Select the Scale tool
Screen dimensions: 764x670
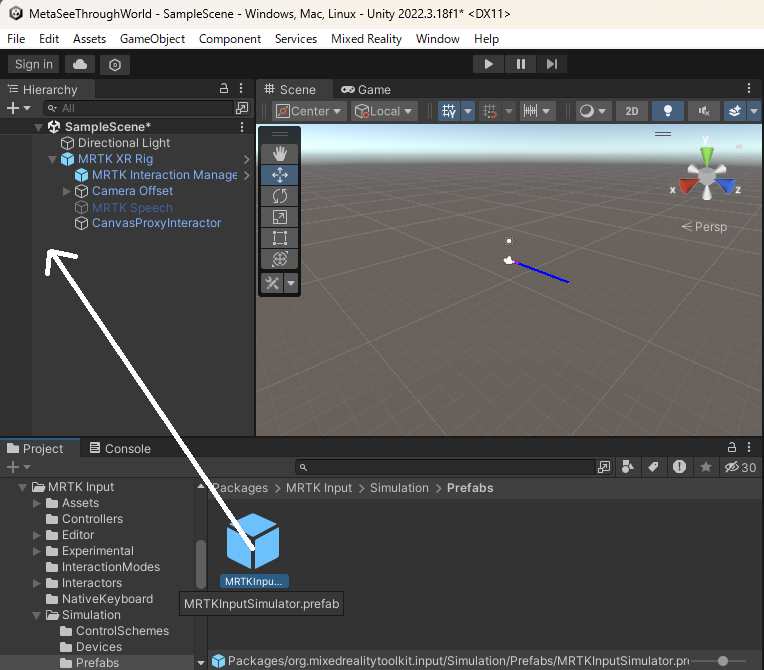(x=280, y=217)
